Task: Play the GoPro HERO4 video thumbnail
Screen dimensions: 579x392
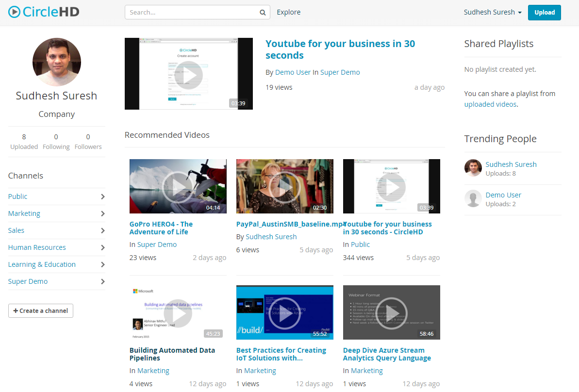Action: [x=178, y=186]
